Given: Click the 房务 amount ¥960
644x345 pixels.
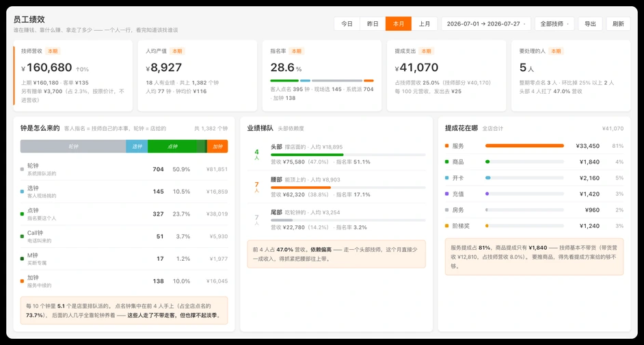Looking at the screenshot, I should 592,209.
